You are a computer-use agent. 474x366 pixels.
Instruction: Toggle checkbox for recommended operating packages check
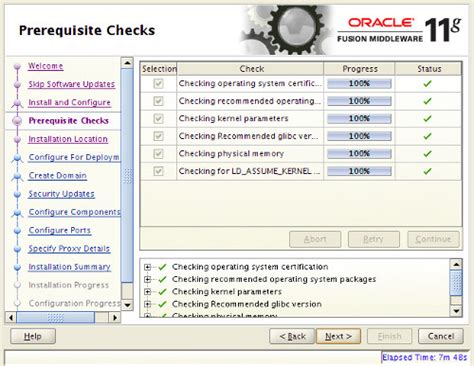158,101
